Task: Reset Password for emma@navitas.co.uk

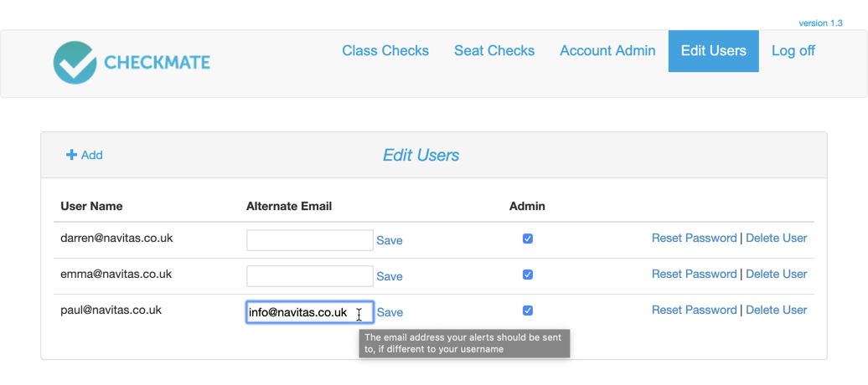Action: (695, 275)
